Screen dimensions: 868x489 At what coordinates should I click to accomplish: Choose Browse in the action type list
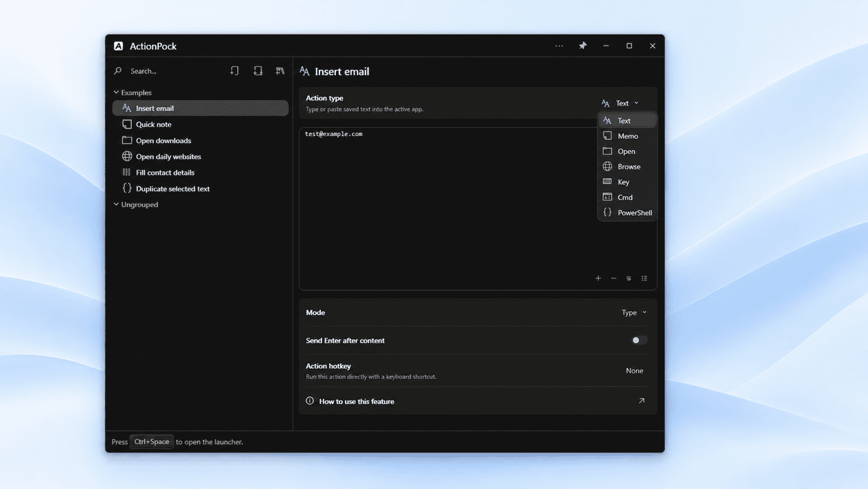627,166
